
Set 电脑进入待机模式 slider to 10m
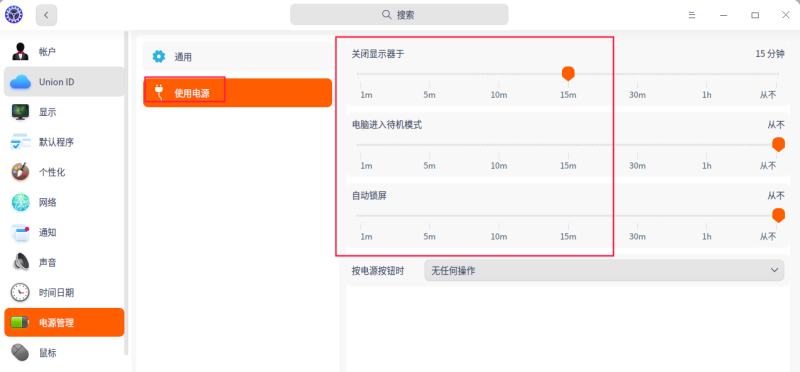(x=499, y=165)
